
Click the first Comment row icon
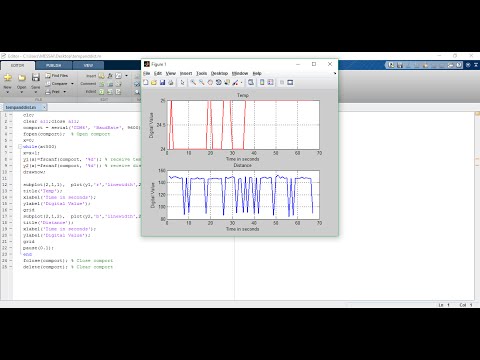101,84
